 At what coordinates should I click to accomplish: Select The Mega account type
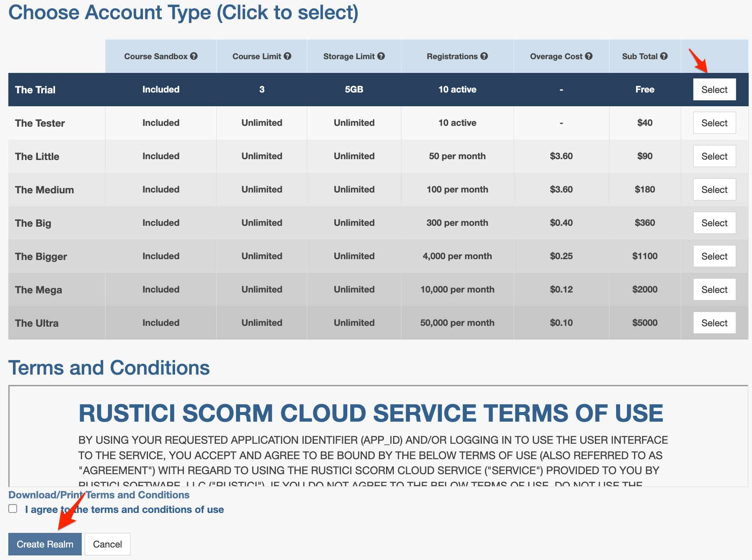[x=714, y=290]
